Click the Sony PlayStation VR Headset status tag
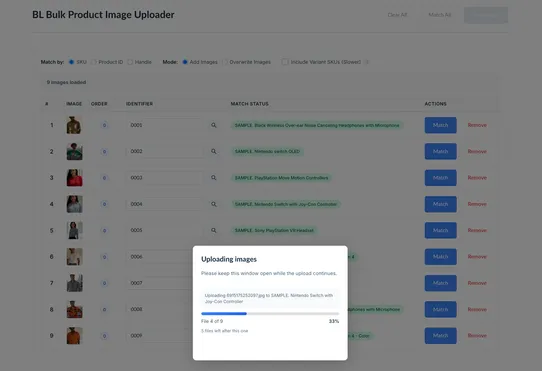Viewport: 542px width, 371px height. (x=274, y=230)
